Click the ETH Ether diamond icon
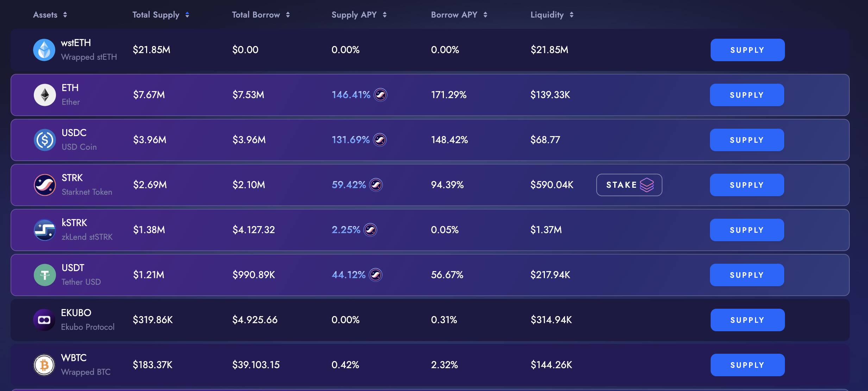This screenshot has height=391, width=868. [x=45, y=95]
